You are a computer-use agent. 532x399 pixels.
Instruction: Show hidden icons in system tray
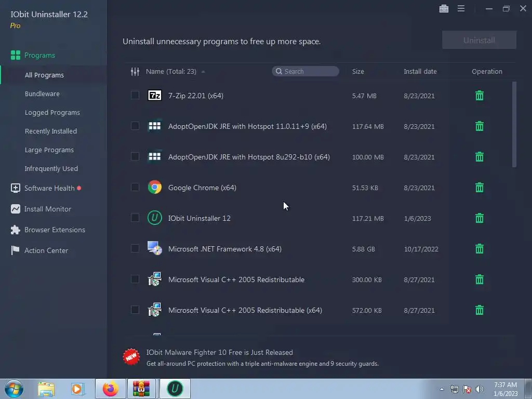coord(442,389)
